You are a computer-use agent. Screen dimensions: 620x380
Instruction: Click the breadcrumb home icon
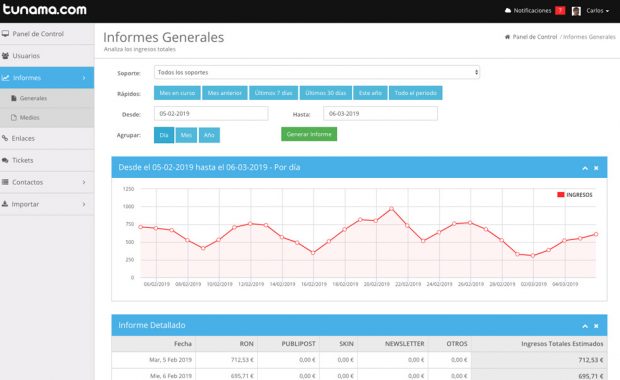coord(507,37)
